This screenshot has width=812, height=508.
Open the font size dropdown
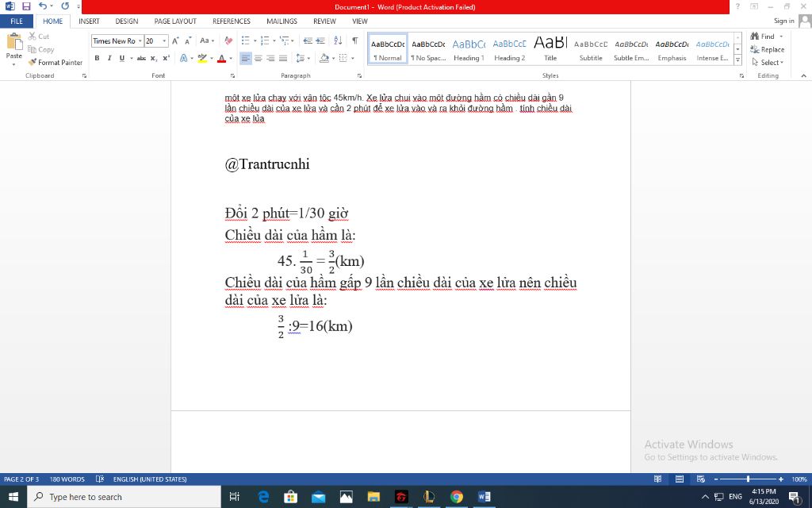pos(164,41)
